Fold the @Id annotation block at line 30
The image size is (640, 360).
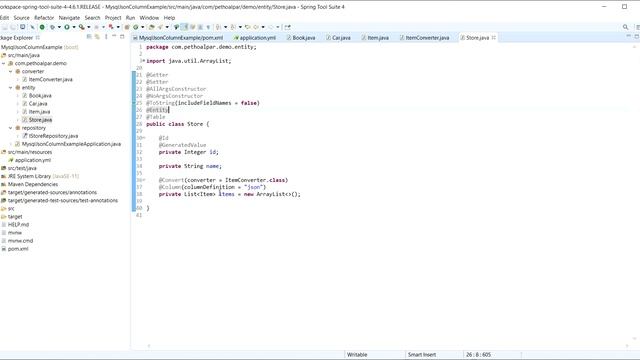143,138
